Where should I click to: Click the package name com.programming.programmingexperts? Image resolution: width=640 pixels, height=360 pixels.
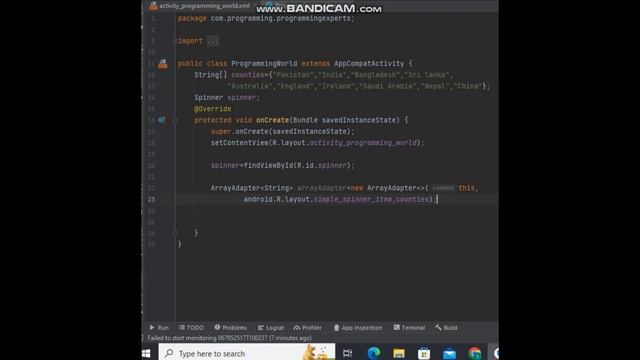click(280, 18)
